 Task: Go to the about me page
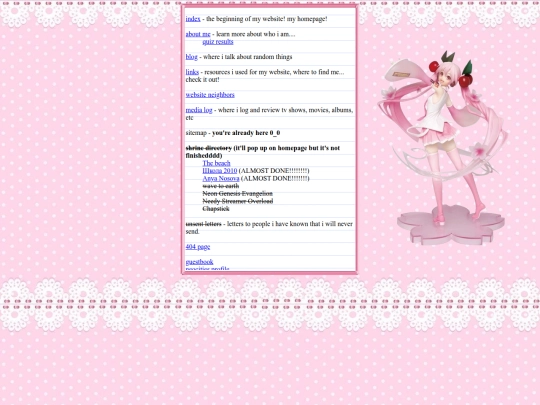198,34
